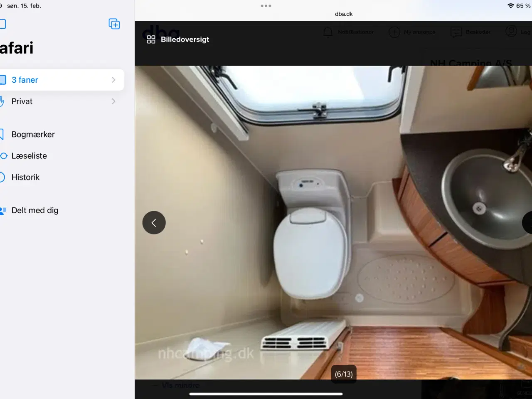The height and width of the screenshot is (399, 532).
Task: Show Historik from the sidebar
Action: tap(25, 177)
